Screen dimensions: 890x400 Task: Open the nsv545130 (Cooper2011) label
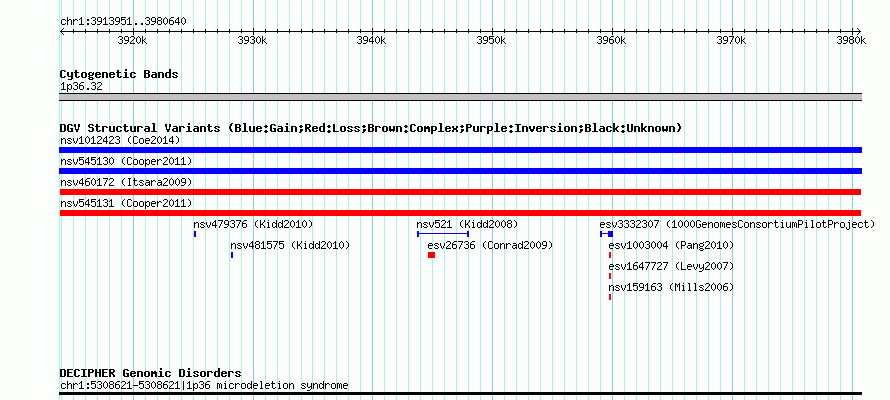pos(126,161)
